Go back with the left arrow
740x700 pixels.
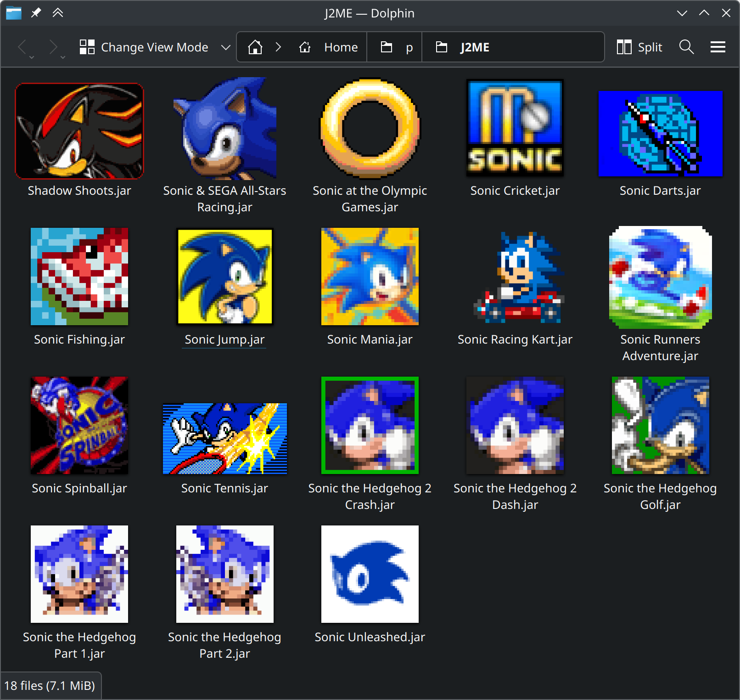coord(23,47)
